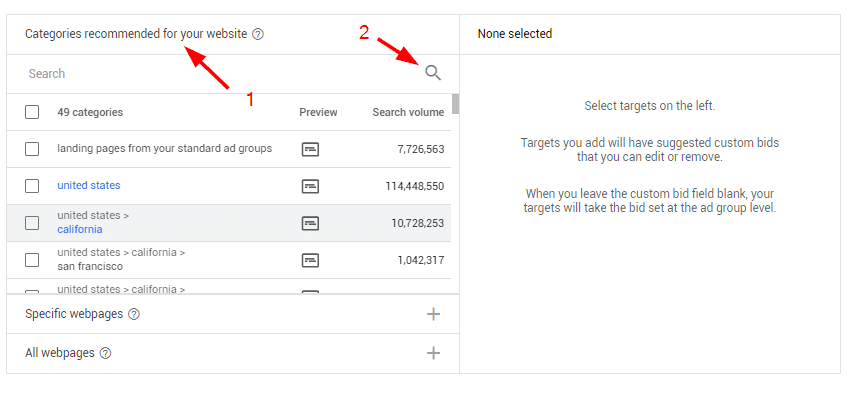Click the All webpages label
This screenshot has width=849, height=394.
[x=60, y=353]
